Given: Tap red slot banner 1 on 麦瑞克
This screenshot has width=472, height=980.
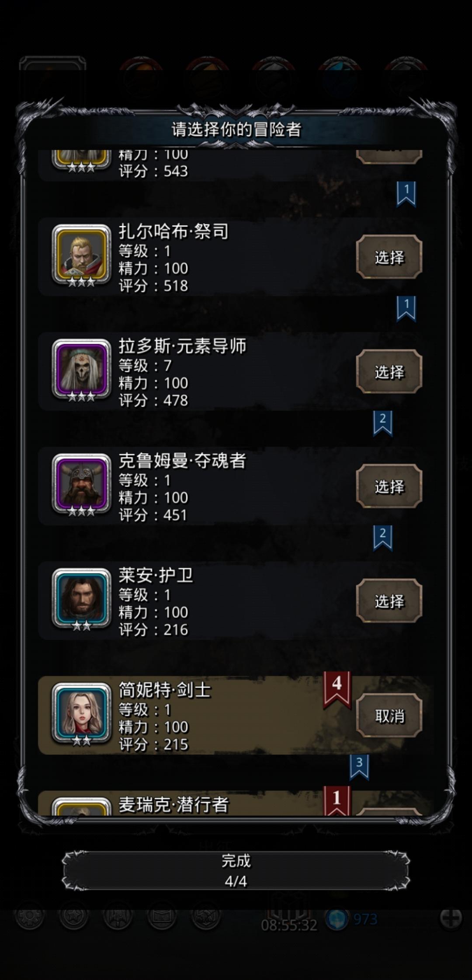Looking at the screenshot, I should coord(337,801).
